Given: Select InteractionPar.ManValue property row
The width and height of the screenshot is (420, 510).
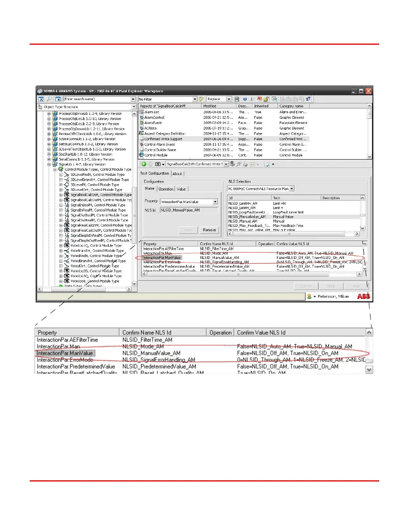Looking at the screenshot, I should (162, 258).
